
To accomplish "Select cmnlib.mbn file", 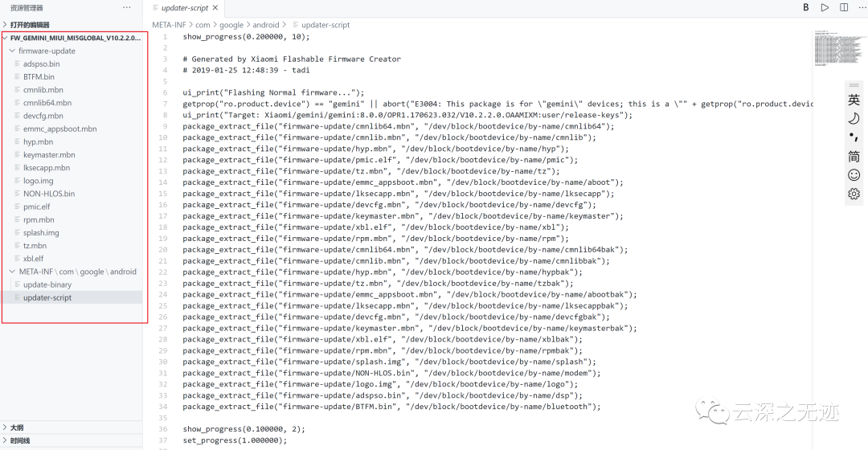I will tap(43, 90).
